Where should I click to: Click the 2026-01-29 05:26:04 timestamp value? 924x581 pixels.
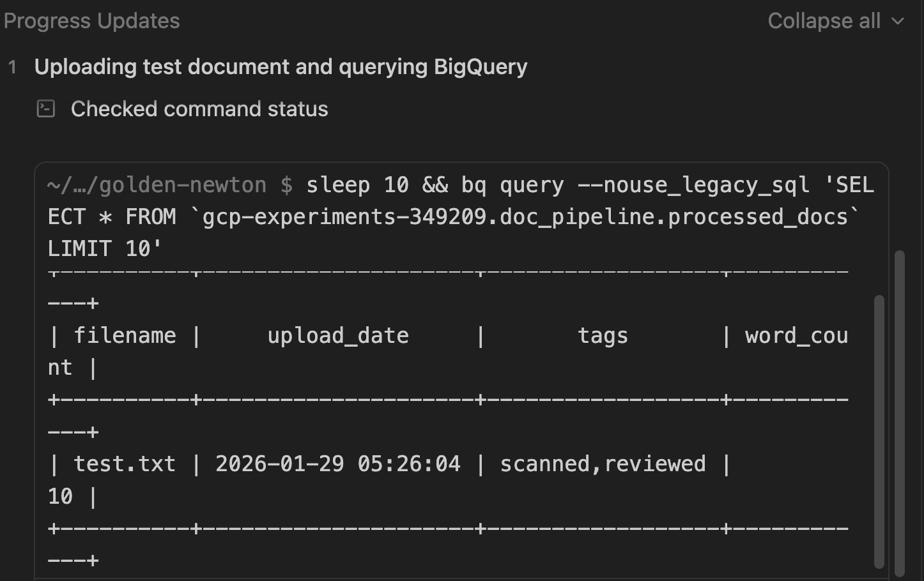[338, 464]
